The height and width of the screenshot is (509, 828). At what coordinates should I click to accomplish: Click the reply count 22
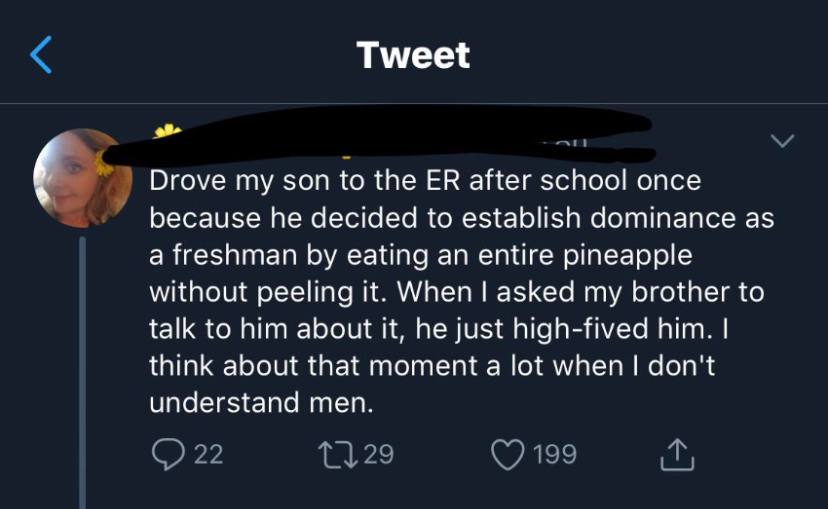207,454
